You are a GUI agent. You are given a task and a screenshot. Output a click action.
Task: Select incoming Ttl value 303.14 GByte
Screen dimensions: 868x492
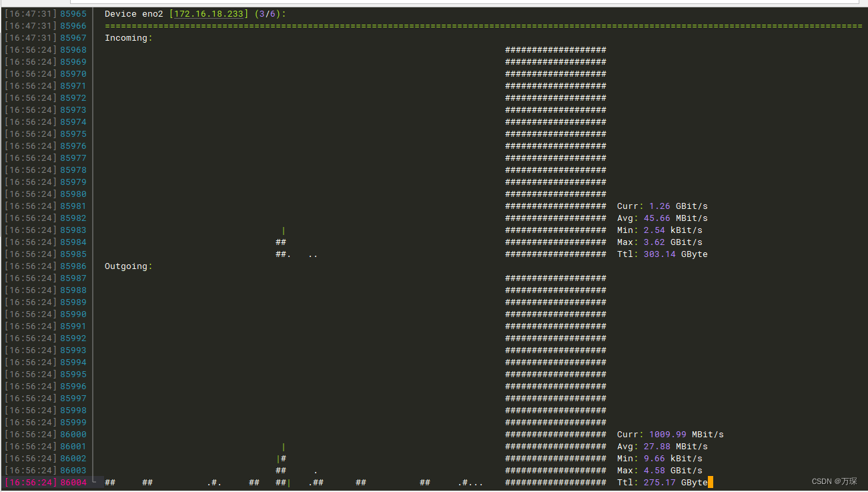pyautogui.click(x=676, y=254)
